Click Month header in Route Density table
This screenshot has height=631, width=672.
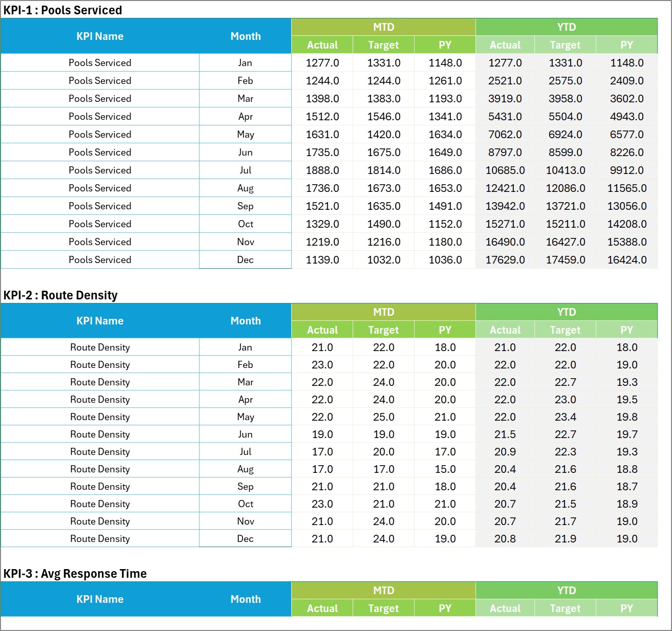pyautogui.click(x=246, y=321)
